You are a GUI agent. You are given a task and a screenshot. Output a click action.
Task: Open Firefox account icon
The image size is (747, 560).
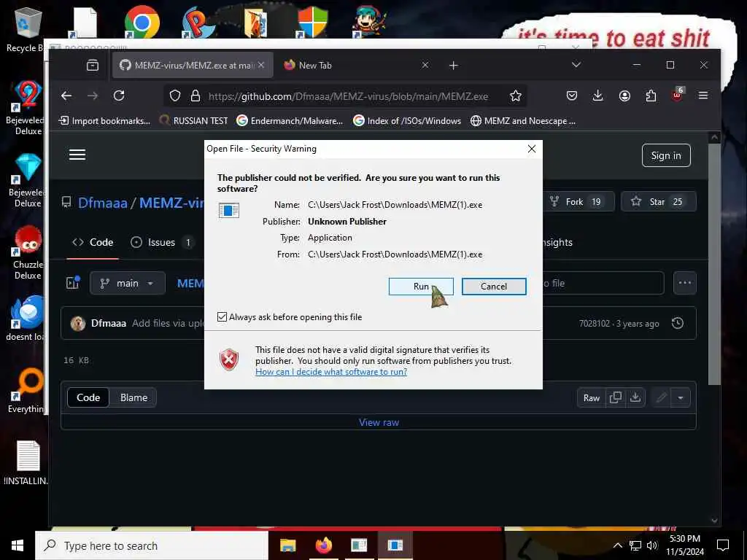coord(624,96)
